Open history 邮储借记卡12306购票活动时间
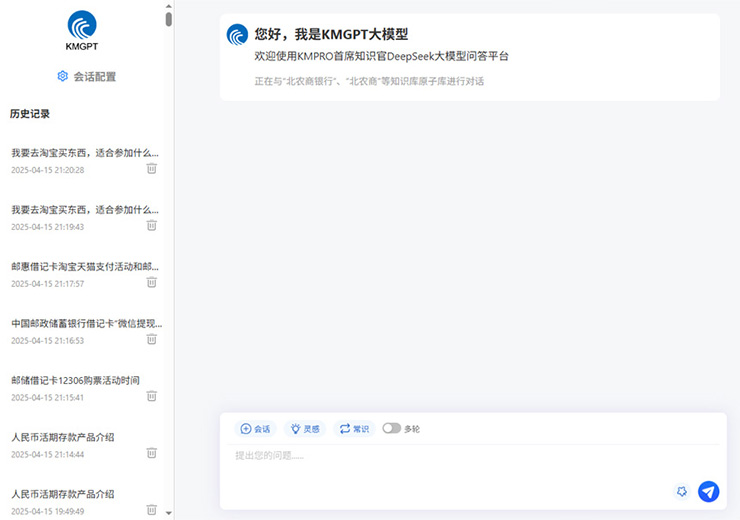740x520 pixels. point(76,380)
